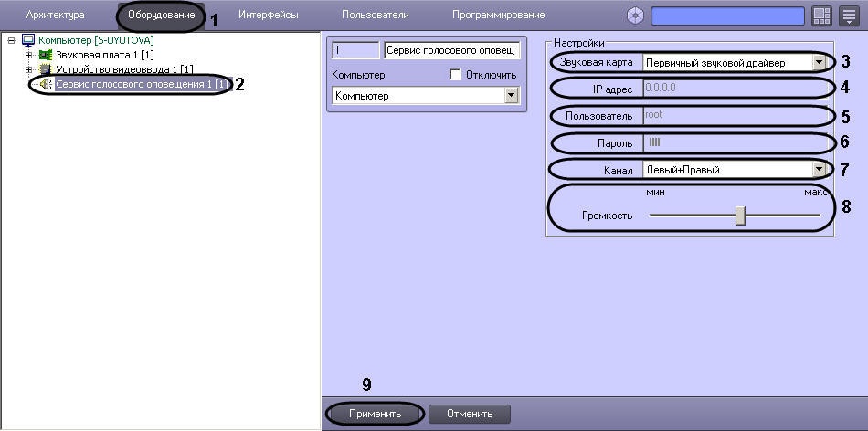Screen dimensions: 868x431
Task: Open the Звуковая карта dropdown
Action: click(x=819, y=63)
